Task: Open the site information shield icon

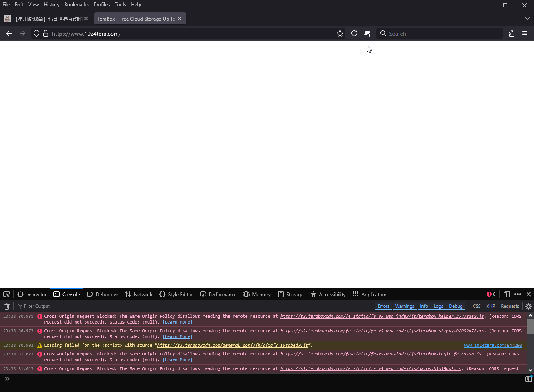Action: pyautogui.click(x=37, y=34)
